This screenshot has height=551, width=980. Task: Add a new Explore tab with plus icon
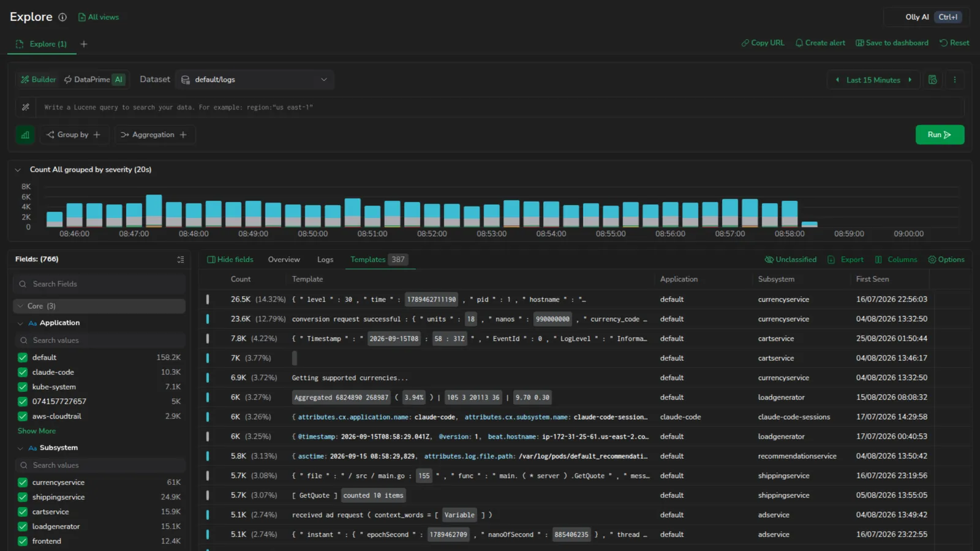[84, 44]
